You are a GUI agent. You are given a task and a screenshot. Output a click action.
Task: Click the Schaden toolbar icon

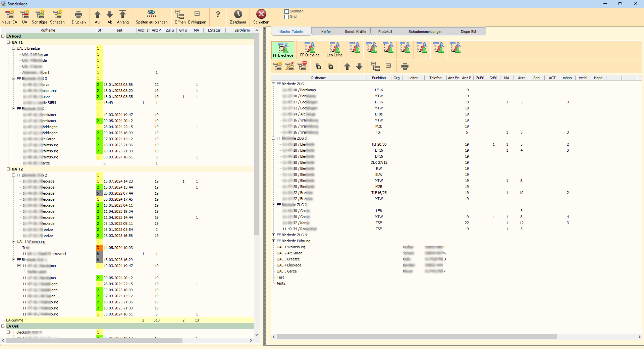(57, 15)
